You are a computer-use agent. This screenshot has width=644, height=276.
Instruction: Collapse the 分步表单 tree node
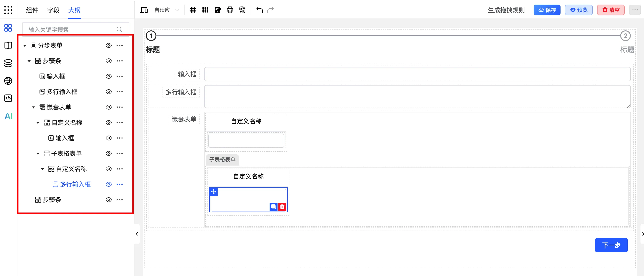tap(25, 46)
